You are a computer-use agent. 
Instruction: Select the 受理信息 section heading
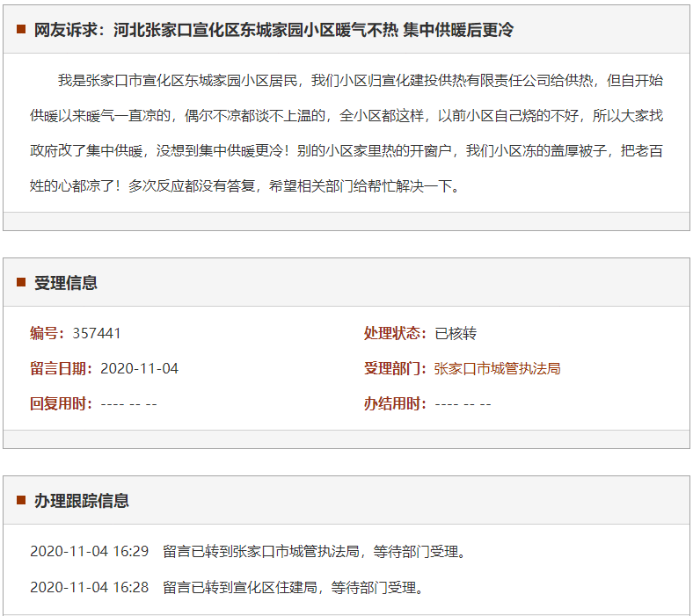tap(66, 283)
